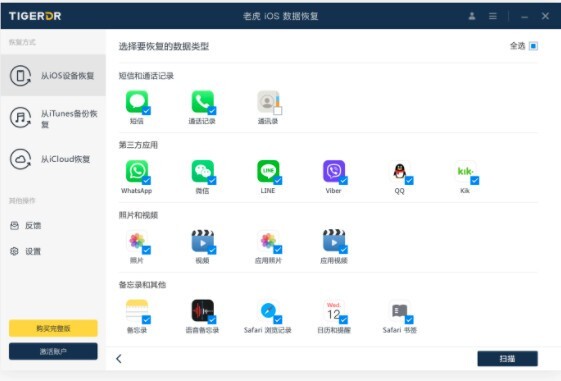
Task: Open settings (设置) in the sidebar
Action: pos(25,251)
